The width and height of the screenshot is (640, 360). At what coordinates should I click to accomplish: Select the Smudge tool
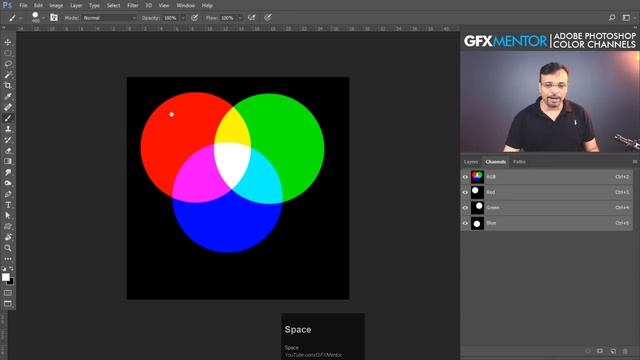[x=8, y=172]
